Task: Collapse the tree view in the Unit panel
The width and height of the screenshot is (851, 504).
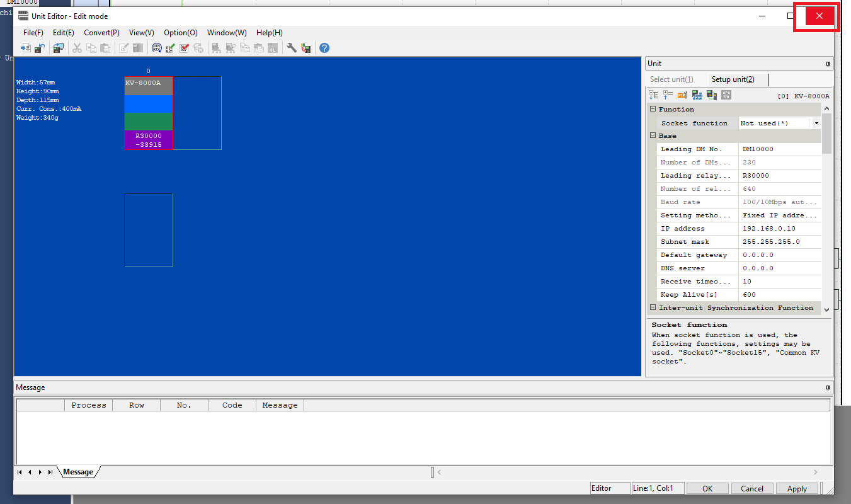Action: coord(653,94)
